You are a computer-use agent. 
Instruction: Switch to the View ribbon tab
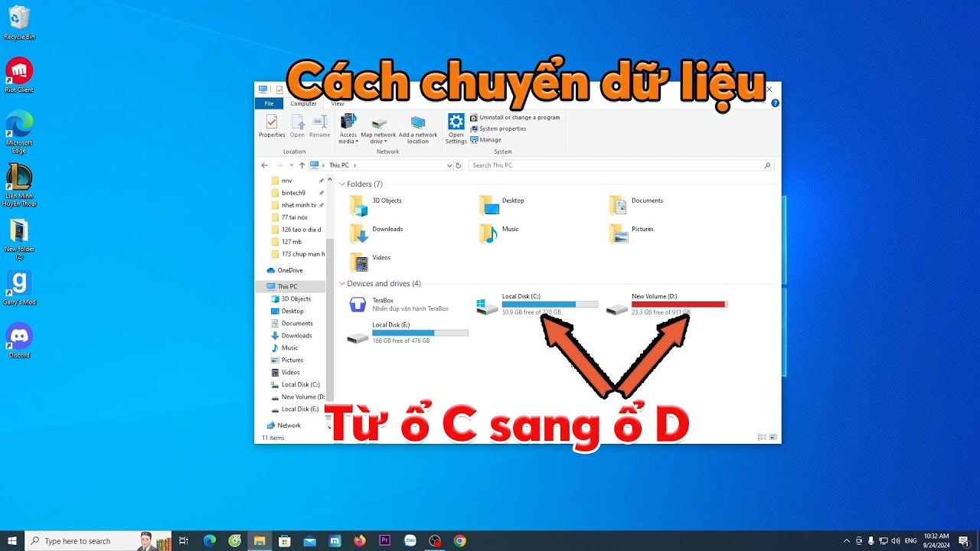point(338,103)
